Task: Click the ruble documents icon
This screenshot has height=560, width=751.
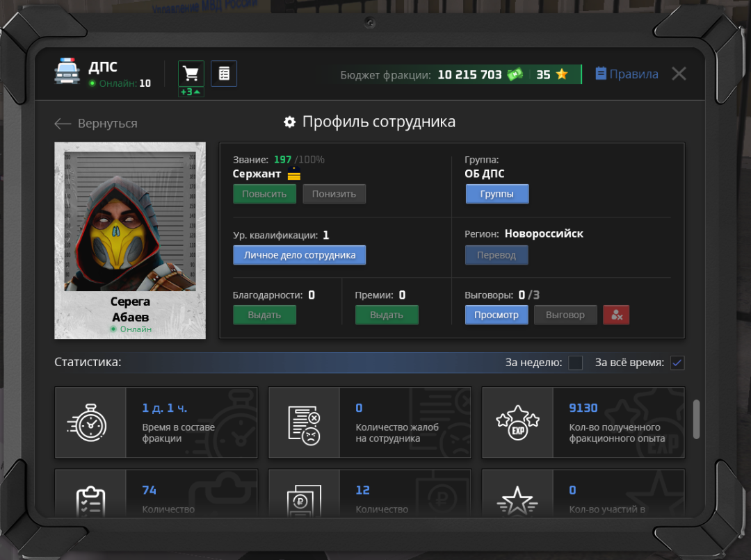Action: (304, 501)
